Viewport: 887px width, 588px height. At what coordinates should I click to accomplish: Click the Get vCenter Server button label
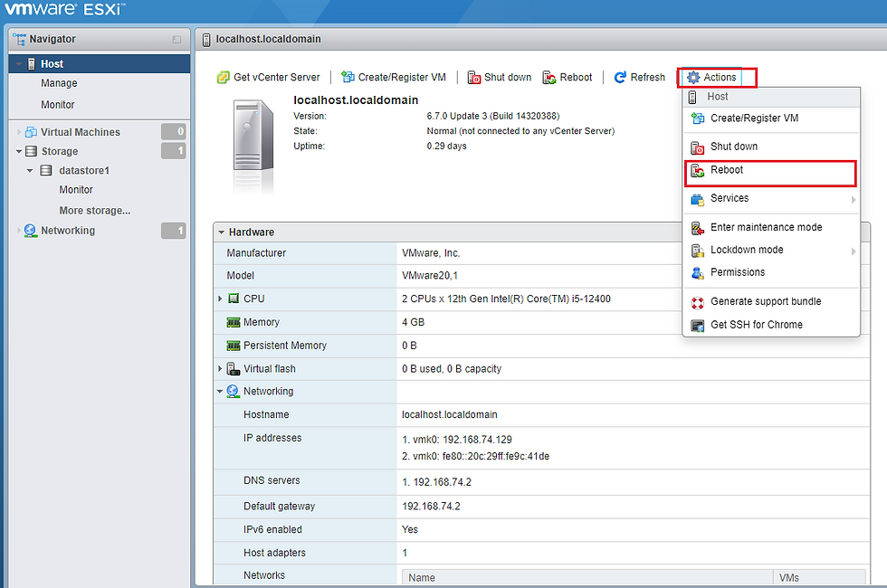(277, 78)
